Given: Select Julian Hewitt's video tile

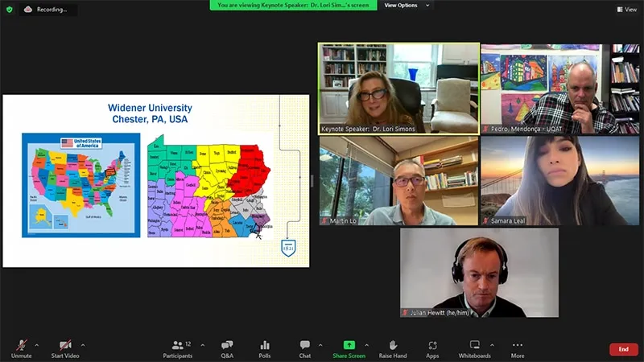Looking at the screenshot, I should pos(479,273).
